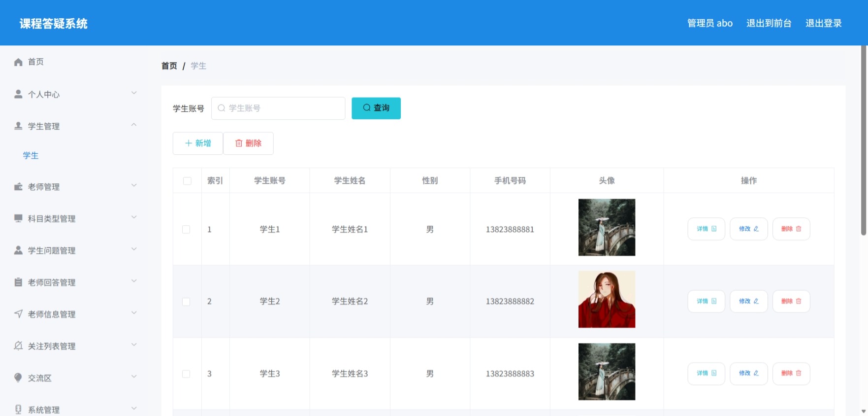Expand the 系统管理 chevron

[134, 408]
